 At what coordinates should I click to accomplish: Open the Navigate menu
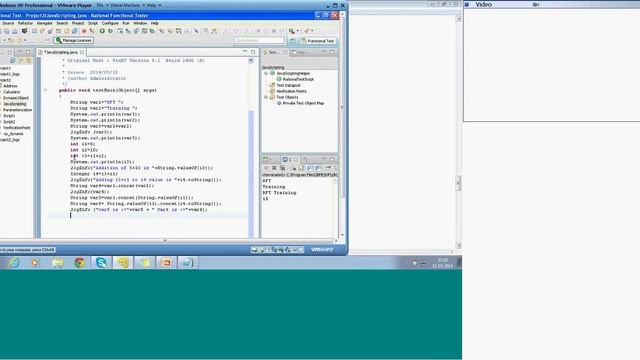coord(44,23)
